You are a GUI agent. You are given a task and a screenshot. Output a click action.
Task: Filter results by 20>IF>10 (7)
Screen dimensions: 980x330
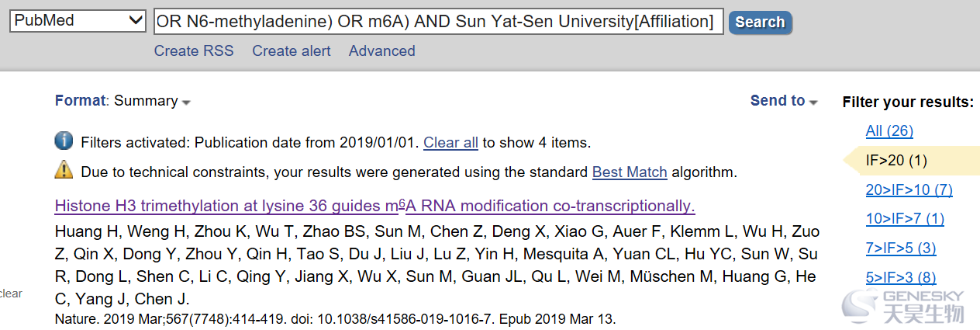(x=909, y=190)
